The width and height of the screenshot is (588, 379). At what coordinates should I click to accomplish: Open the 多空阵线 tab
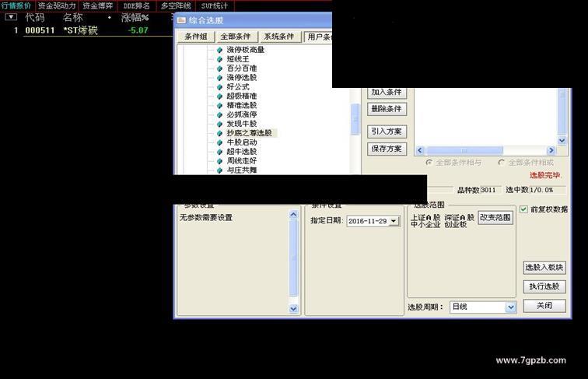(176, 5)
